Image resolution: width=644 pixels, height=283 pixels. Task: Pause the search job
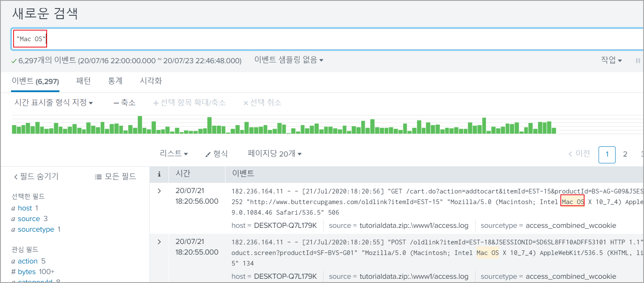tap(638, 61)
